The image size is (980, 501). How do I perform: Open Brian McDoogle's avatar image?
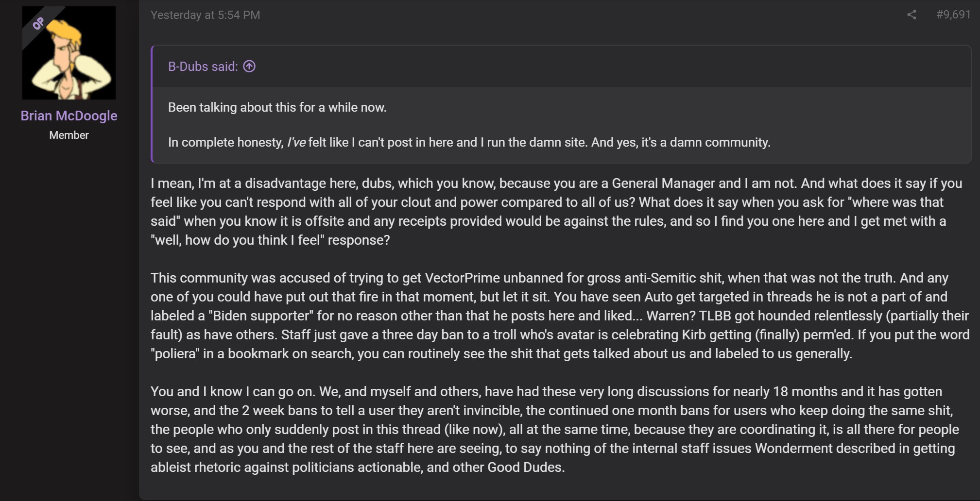[x=69, y=53]
